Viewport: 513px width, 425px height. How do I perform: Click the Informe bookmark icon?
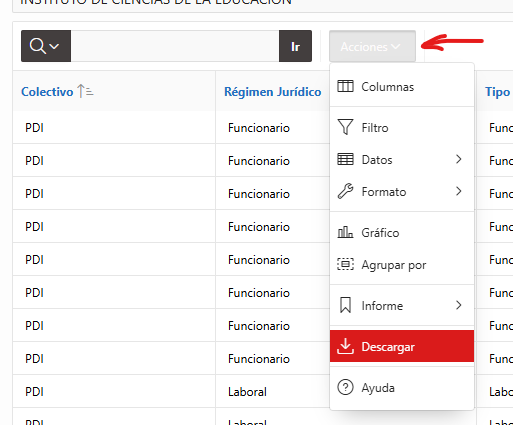345,305
